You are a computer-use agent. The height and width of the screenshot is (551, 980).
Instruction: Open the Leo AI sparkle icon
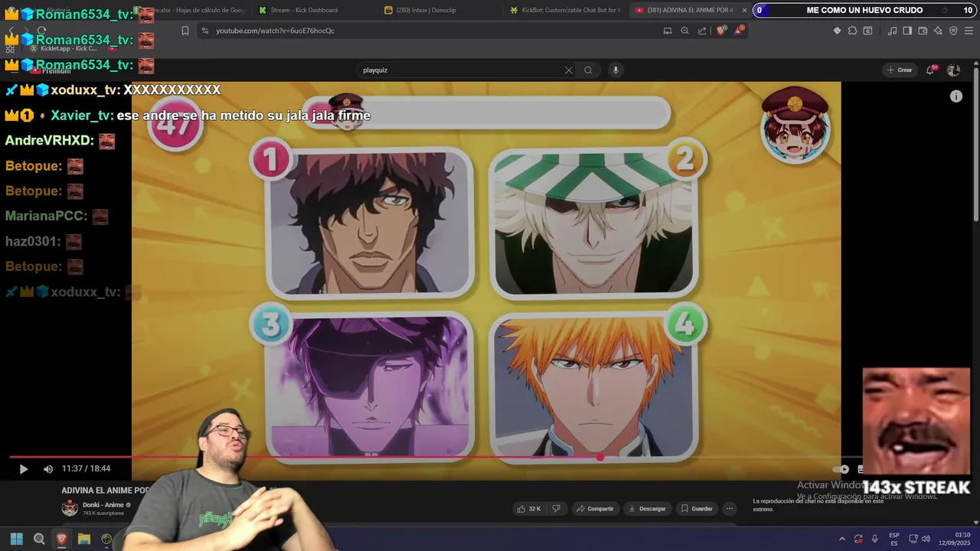(938, 31)
